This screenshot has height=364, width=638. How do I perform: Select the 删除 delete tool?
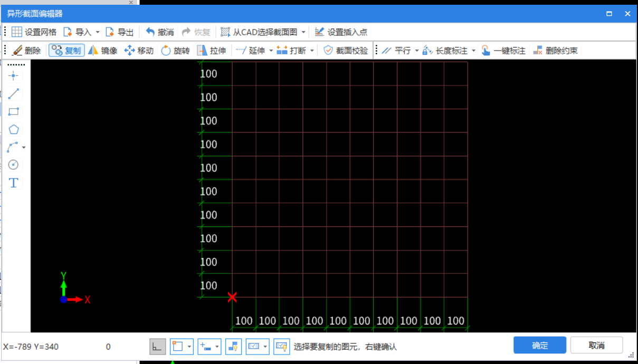(27, 51)
